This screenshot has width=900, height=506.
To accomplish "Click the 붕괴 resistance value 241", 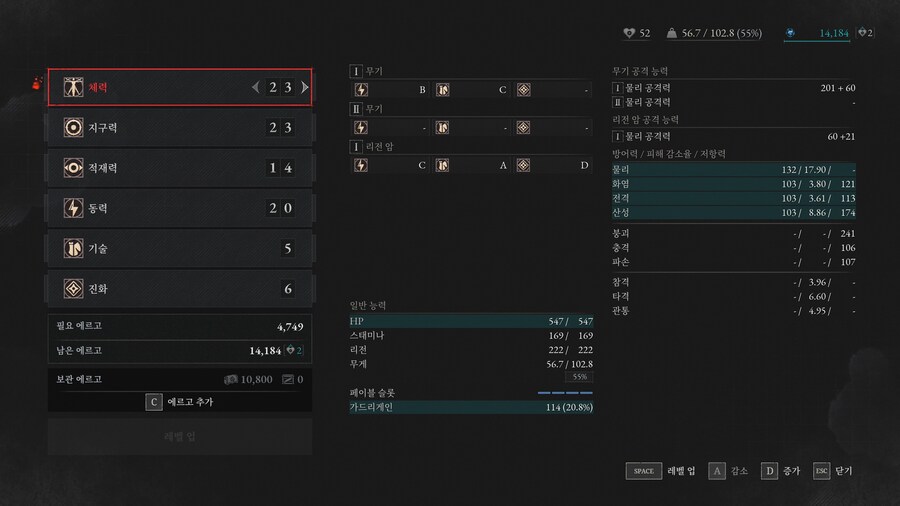I will pos(847,233).
